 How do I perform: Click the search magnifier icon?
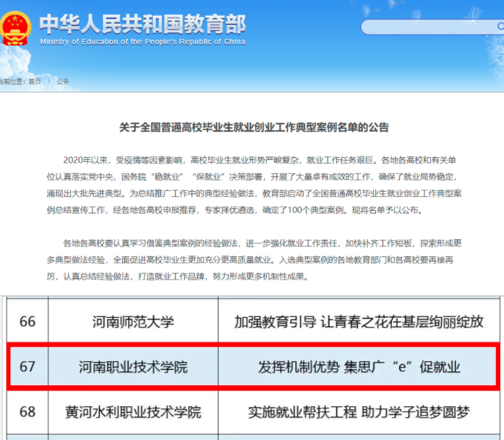tap(501, 26)
